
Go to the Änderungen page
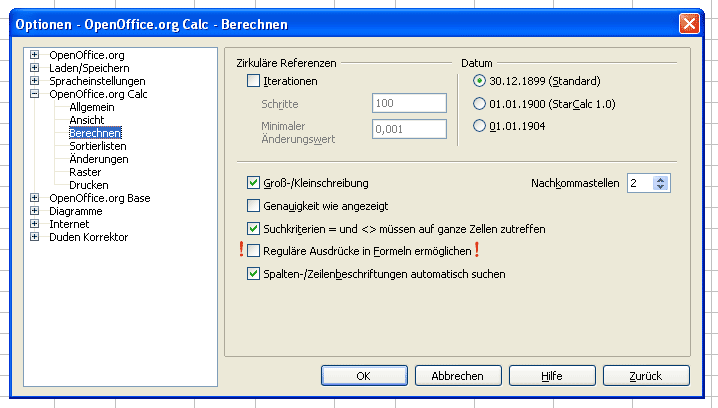tap(98, 159)
